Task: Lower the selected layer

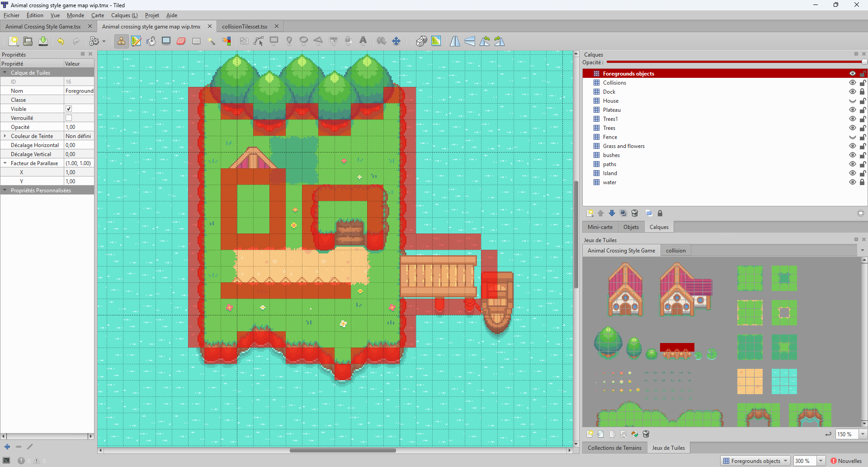Action: tap(612, 213)
